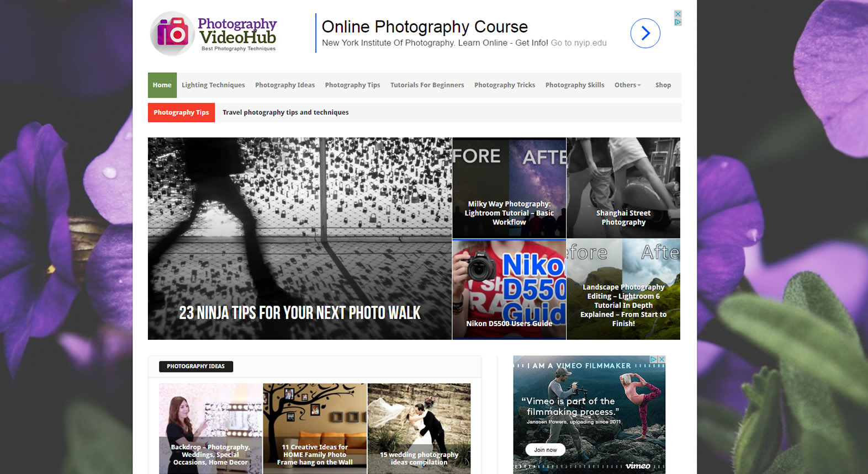868x474 pixels.
Task: Go to Photography Tricks menu
Action: [x=505, y=85]
